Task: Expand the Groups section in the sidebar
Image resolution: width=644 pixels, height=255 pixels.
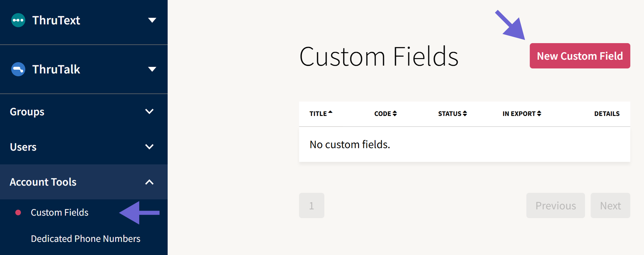Action: coord(150,111)
